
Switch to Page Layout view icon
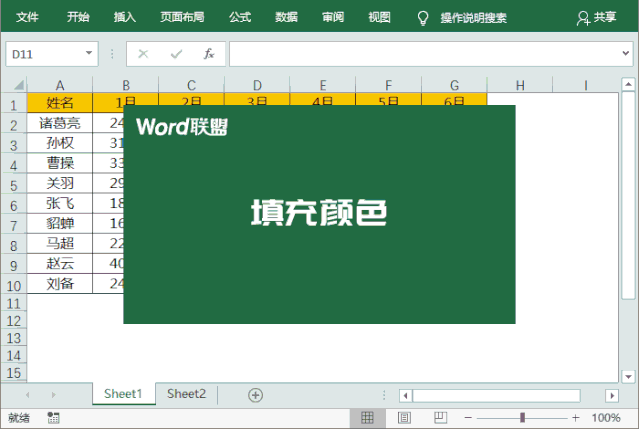[x=404, y=418]
